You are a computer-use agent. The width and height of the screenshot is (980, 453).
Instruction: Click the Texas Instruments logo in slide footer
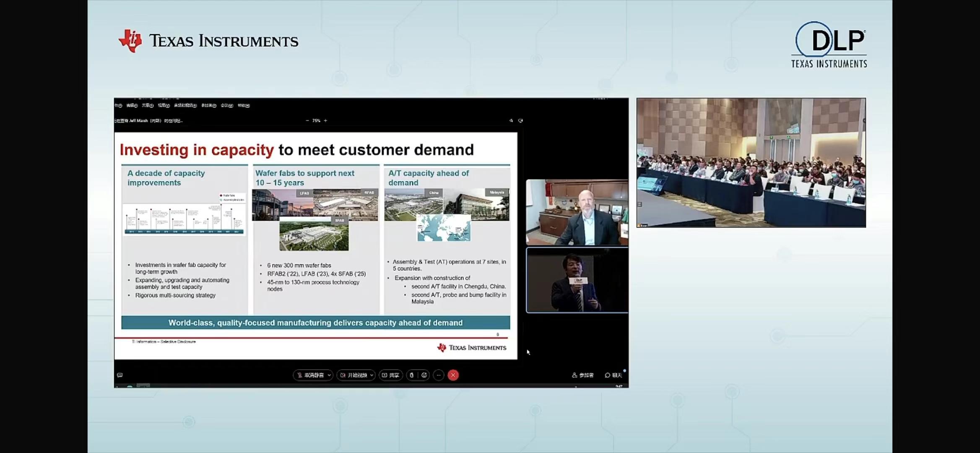471,348
